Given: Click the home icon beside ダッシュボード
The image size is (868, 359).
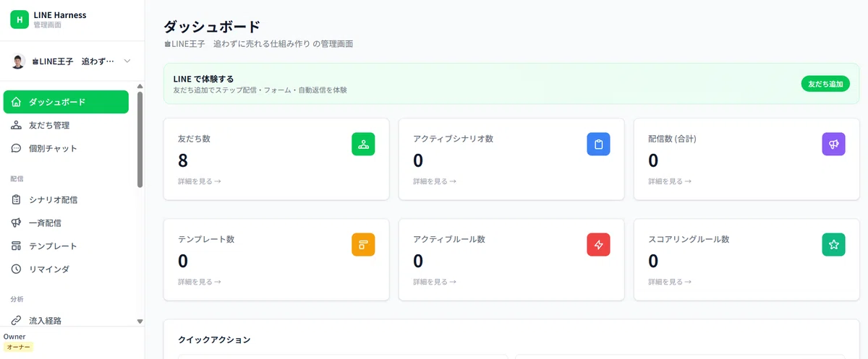Looking at the screenshot, I should [x=17, y=102].
